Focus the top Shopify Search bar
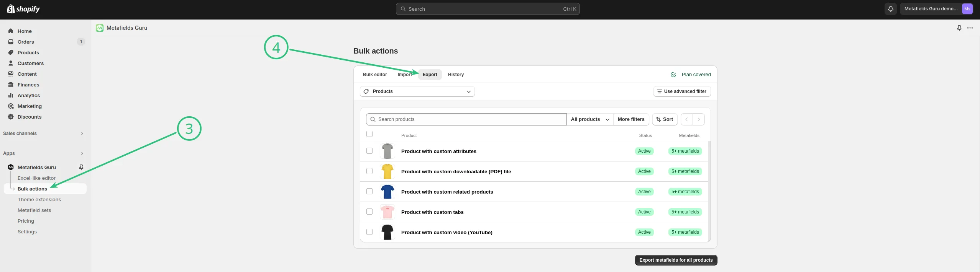This screenshot has width=980, height=272. (x=488, y=9)
